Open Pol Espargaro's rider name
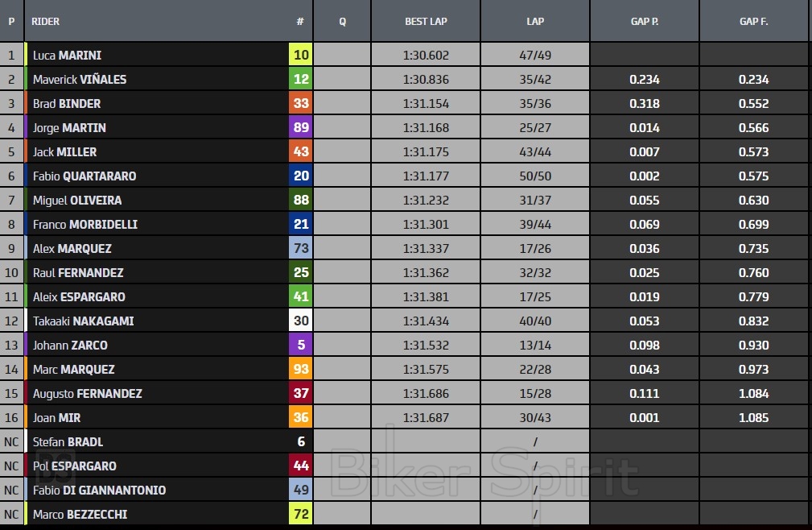 point(74,466)
